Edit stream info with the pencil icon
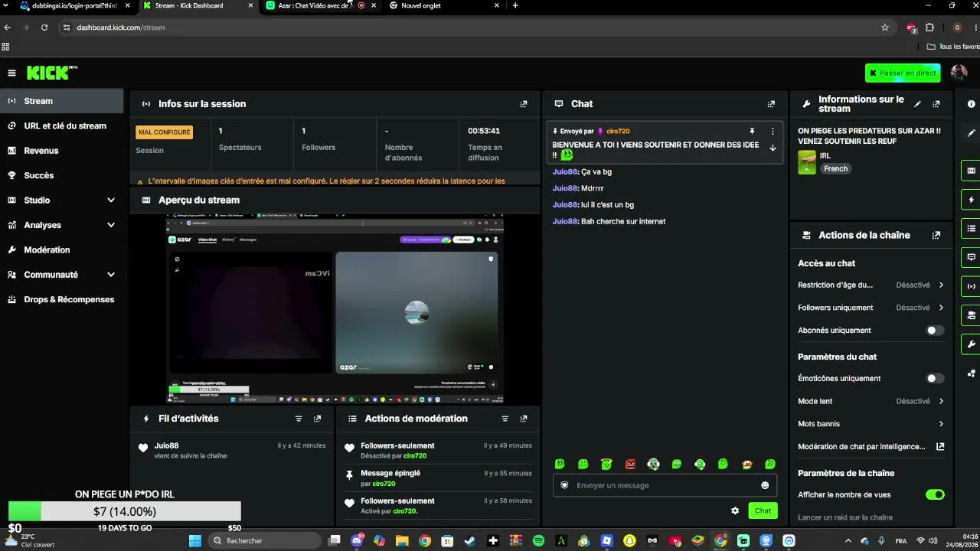 tap(918, 104)
